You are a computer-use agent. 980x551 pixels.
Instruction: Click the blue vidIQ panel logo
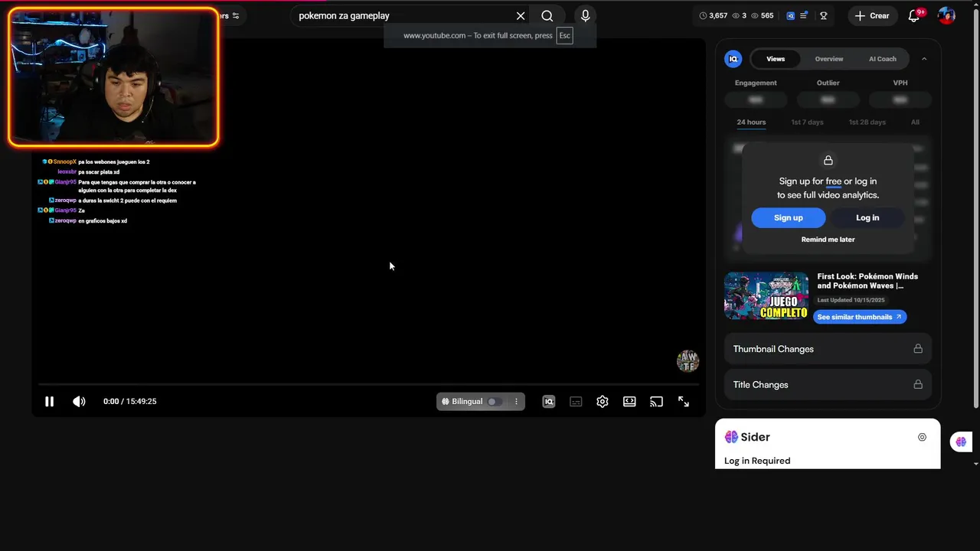coord(733,59)
